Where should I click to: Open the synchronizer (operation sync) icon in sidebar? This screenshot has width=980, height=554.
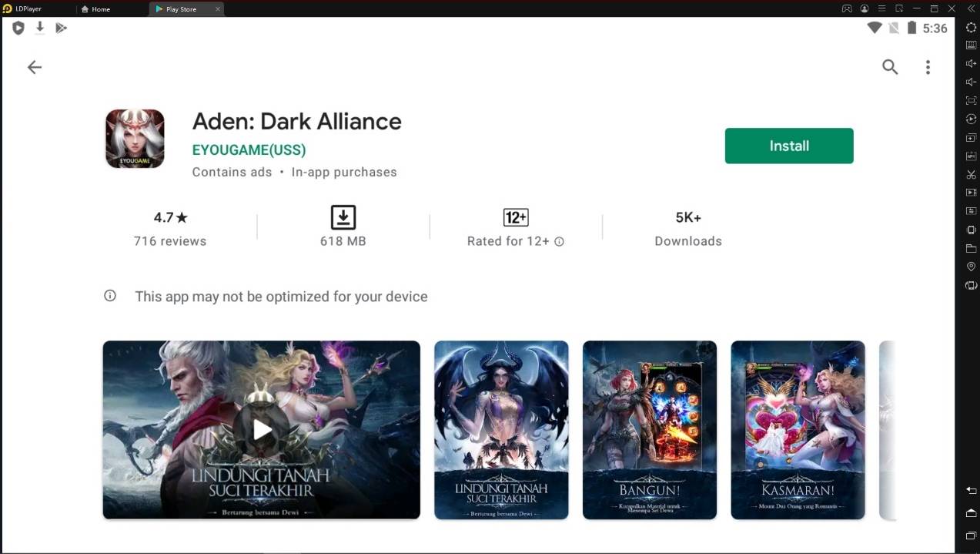click(x=971, y=211)
